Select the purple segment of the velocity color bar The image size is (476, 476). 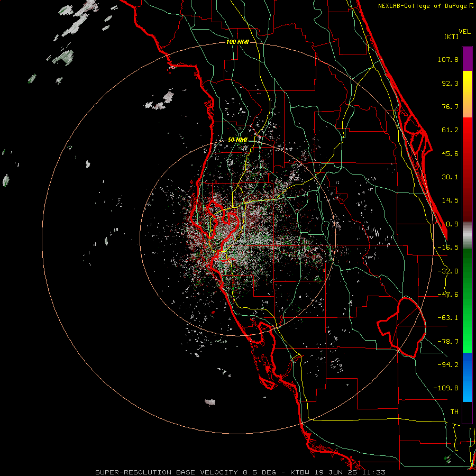[467, 59]
